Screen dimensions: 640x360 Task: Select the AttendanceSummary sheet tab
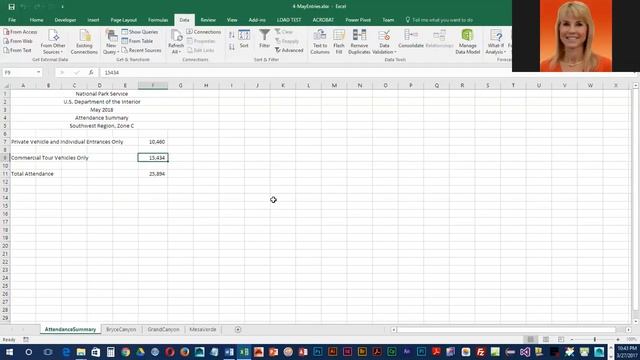[x=70, y=329]
